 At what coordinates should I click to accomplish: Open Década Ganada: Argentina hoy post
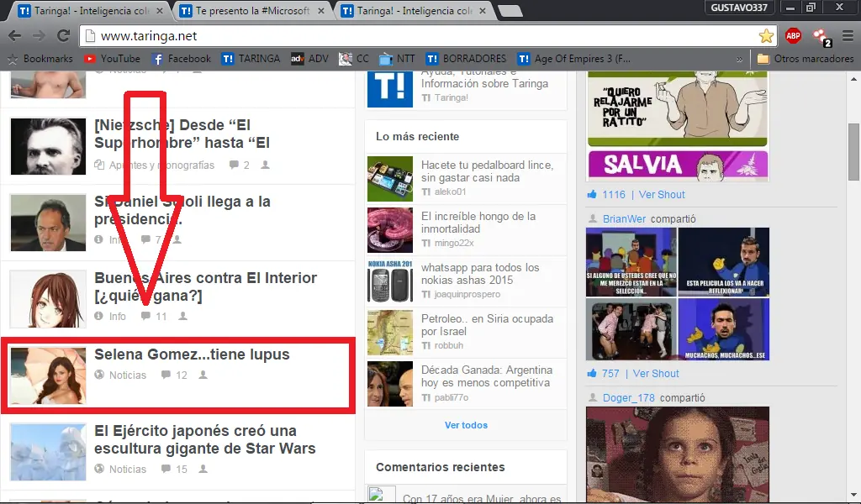point(487,376)
